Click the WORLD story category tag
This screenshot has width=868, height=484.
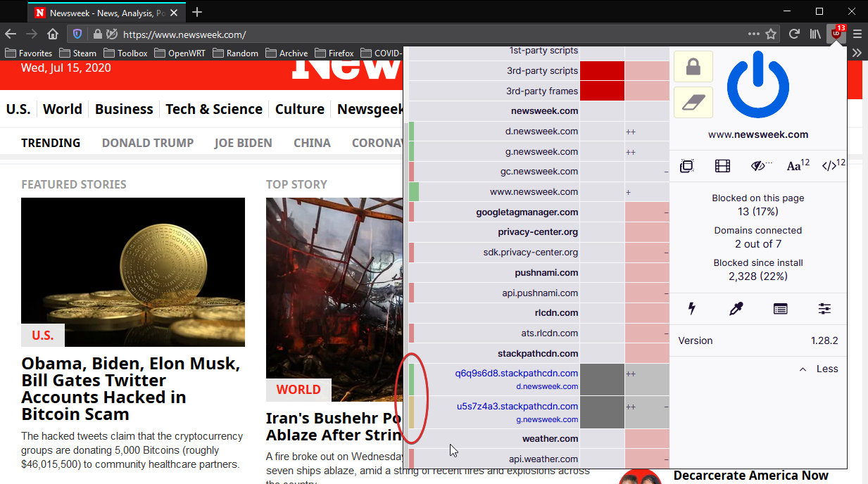(298, 390)
